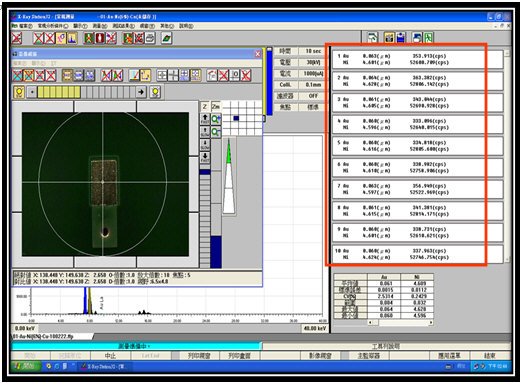Open the Windows Start button

click(26, 366)
